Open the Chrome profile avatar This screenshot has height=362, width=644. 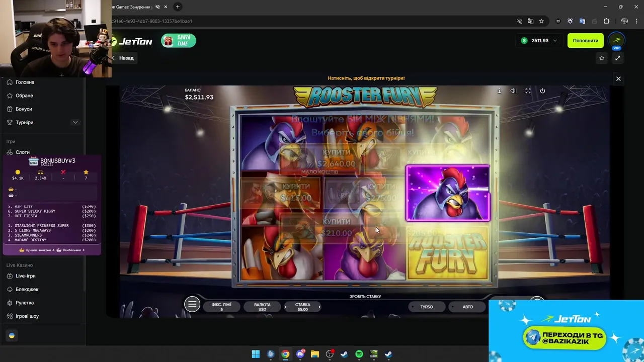pyautogui.click(x=624, y=21)
